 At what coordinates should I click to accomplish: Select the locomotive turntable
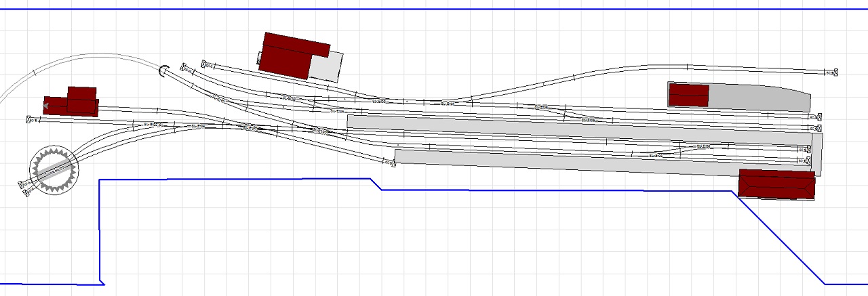tap(54, 169)
